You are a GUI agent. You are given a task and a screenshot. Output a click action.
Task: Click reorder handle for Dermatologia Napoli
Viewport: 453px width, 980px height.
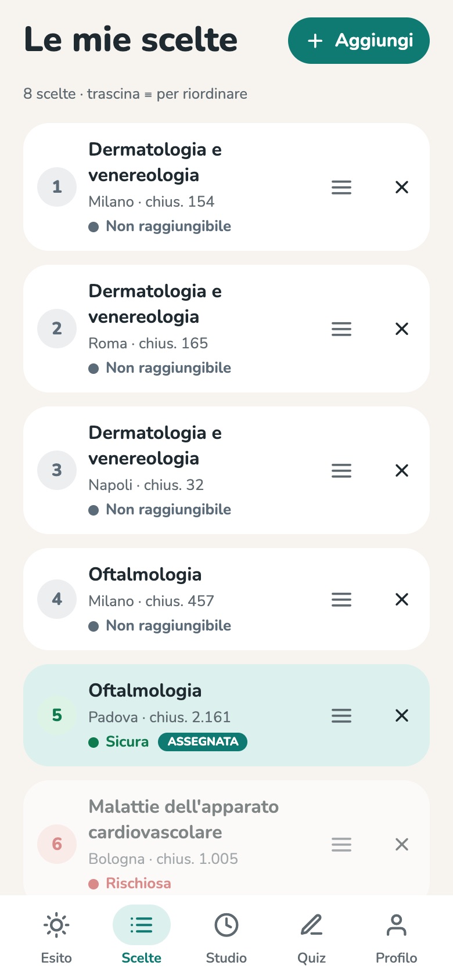click(341, 470)
